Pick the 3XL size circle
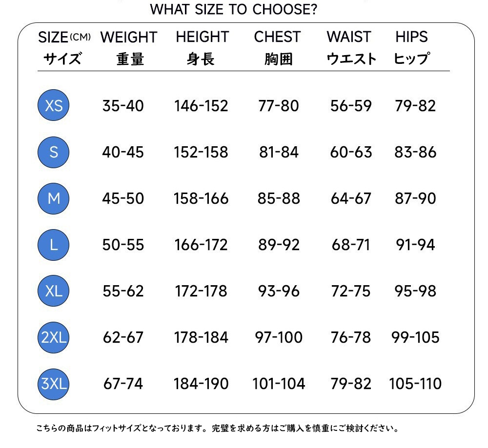488x448 pixels. click(x=54, y=384)
